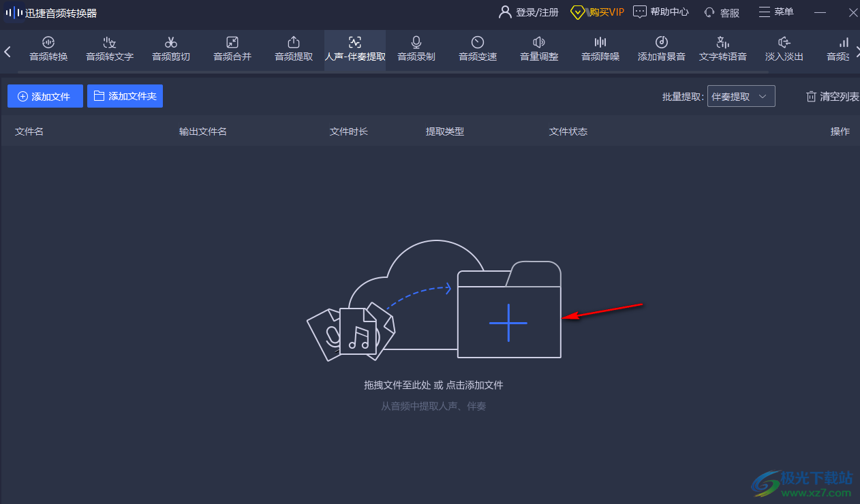
Task: Select the 音频录制 microphone tool
Action: click(x=416, y=49)
